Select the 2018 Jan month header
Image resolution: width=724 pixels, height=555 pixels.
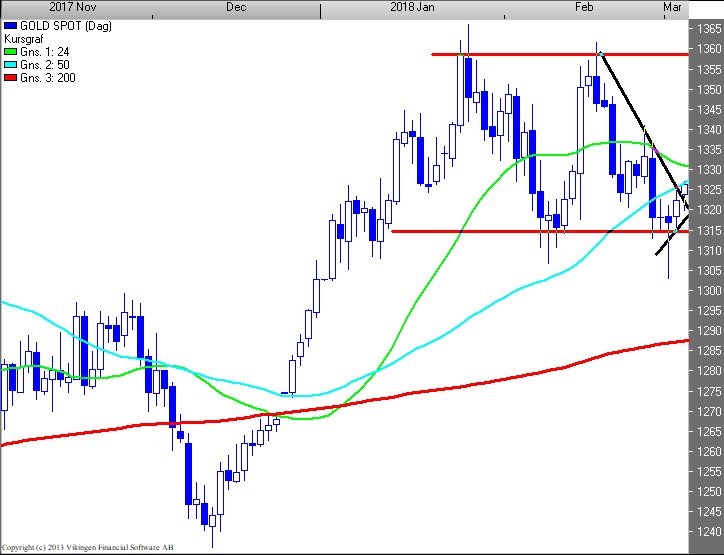(413, 7)
